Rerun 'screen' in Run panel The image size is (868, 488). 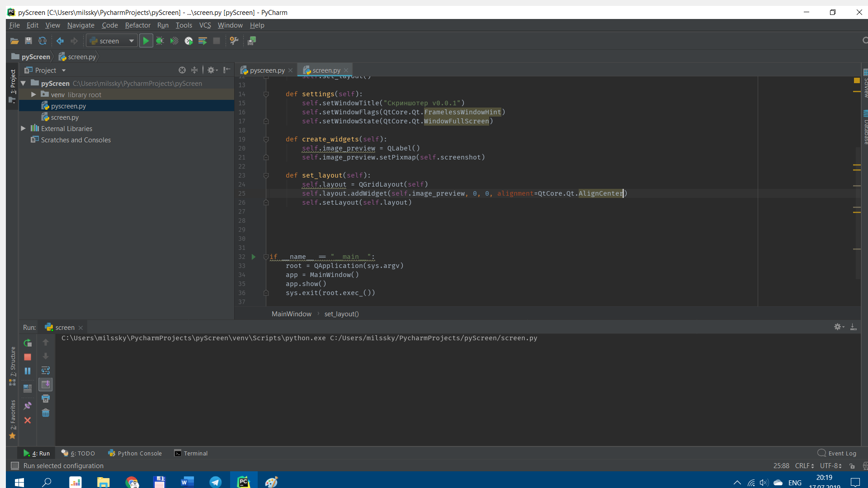click(28, 343)
